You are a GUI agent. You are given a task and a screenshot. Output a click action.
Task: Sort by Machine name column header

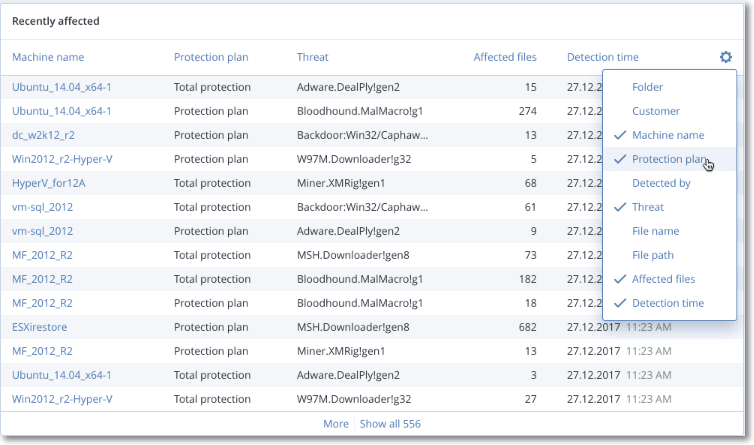48,57
